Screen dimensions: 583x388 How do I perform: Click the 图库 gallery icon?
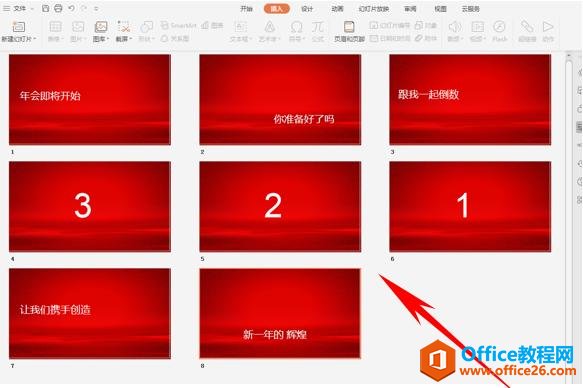(101, 27)
